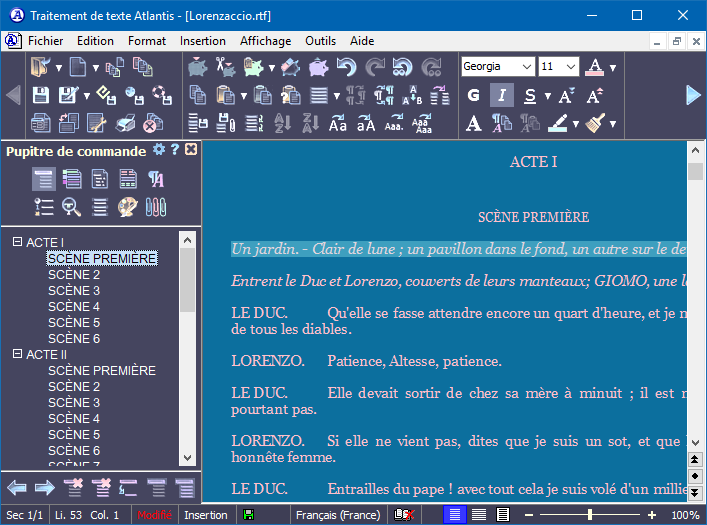Click the Save floppy disk icon
707x525 pixels.
41,95
